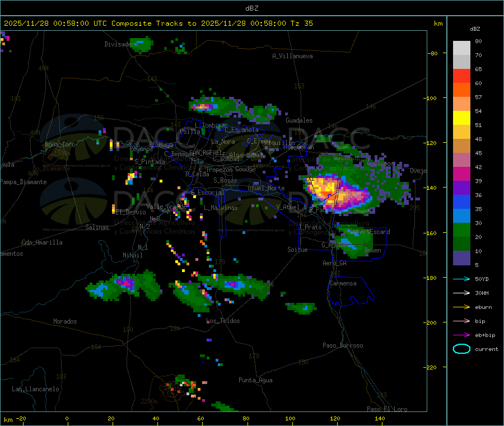Viewport: 504px width, 426px height.
Task: Click the 'Tz 35' text in header
Action: tap(301, 24)
